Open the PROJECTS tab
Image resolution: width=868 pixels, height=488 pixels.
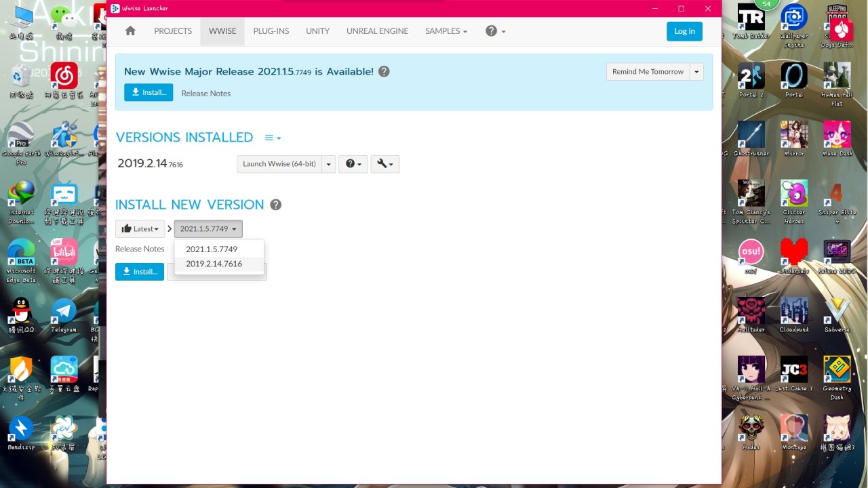pos(173,31)
